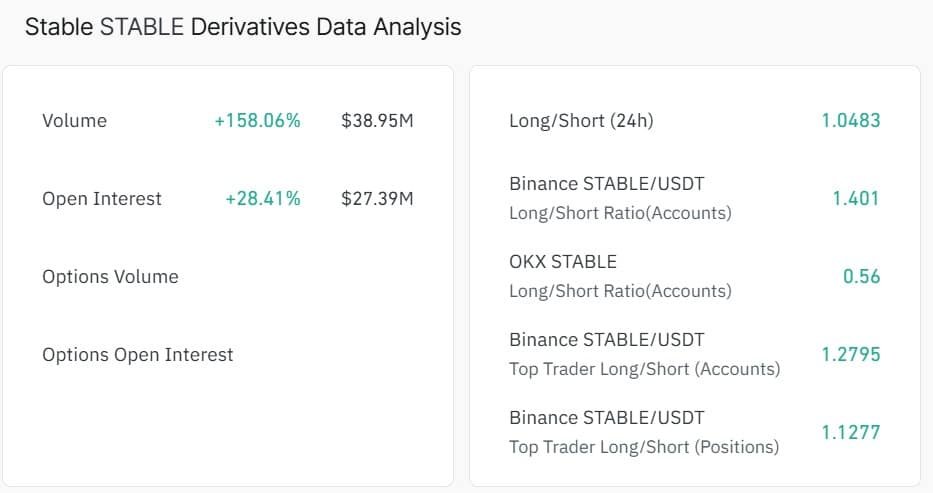Click the Stable STABLE Derivatives Data Analysis heading
The width and height of the screenshot is (933, 493).
pos(243,27)
